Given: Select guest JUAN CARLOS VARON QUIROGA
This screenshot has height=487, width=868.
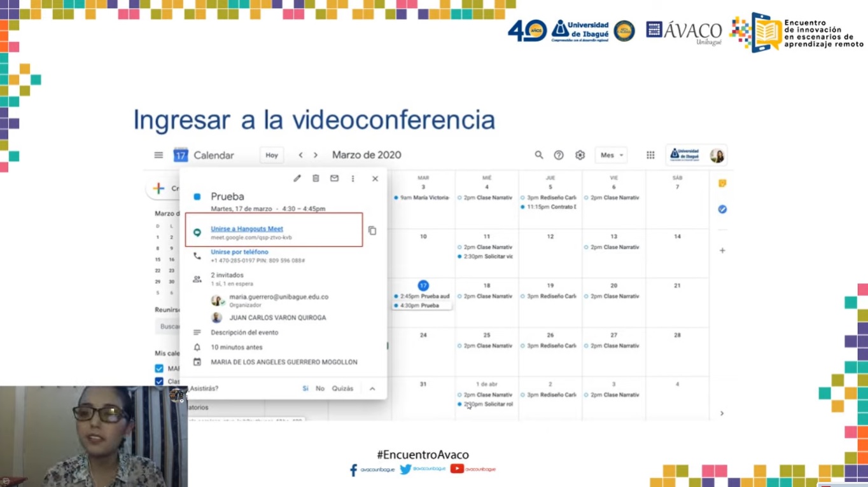Looking at the screenshot, I should click(x=277, y=318).
